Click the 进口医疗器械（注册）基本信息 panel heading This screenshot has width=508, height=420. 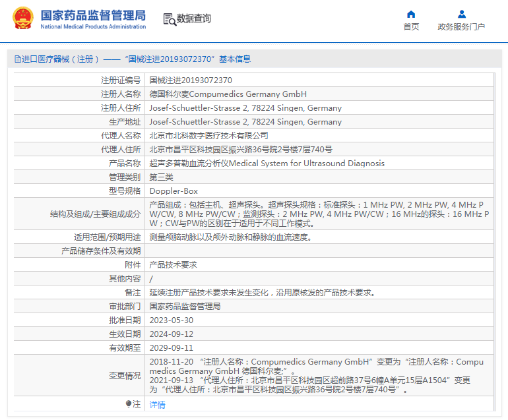133,59
